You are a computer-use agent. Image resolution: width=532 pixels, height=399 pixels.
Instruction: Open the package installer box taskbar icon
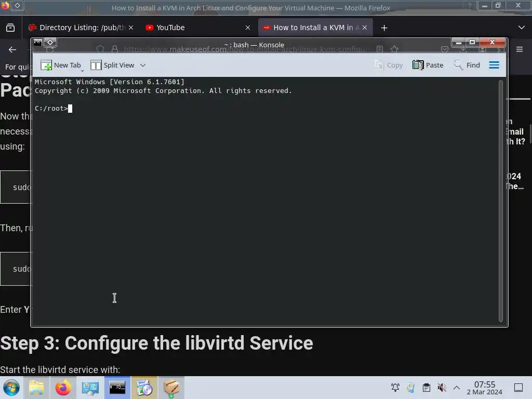click(x=171, y=388)
